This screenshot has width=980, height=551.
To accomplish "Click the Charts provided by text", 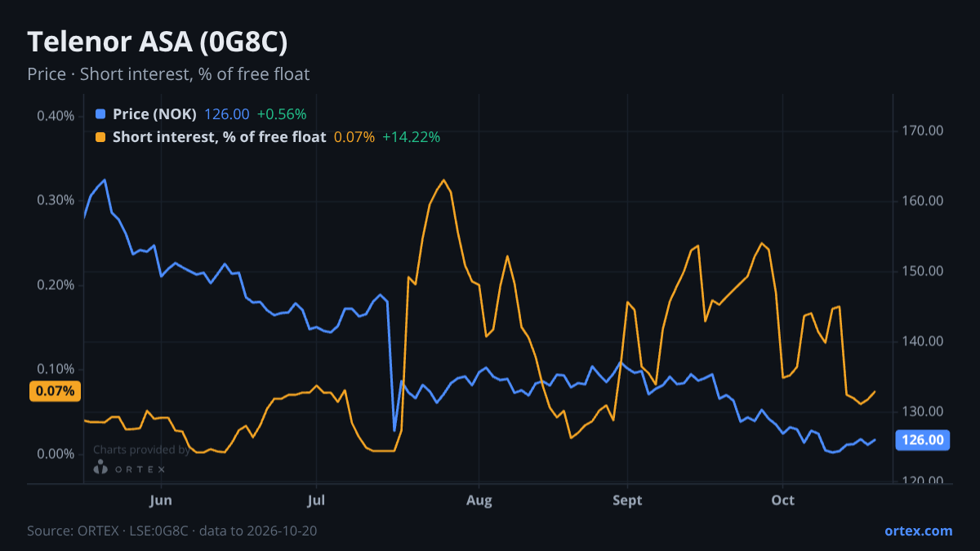I will click(141, 450).
